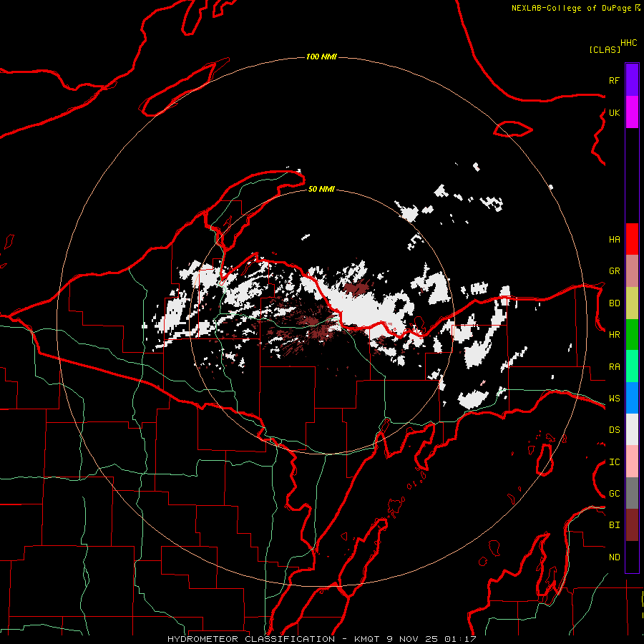Click the WS legend label
Image resolution: width=644 pixels, height=644 pixels.
(614, 399)
